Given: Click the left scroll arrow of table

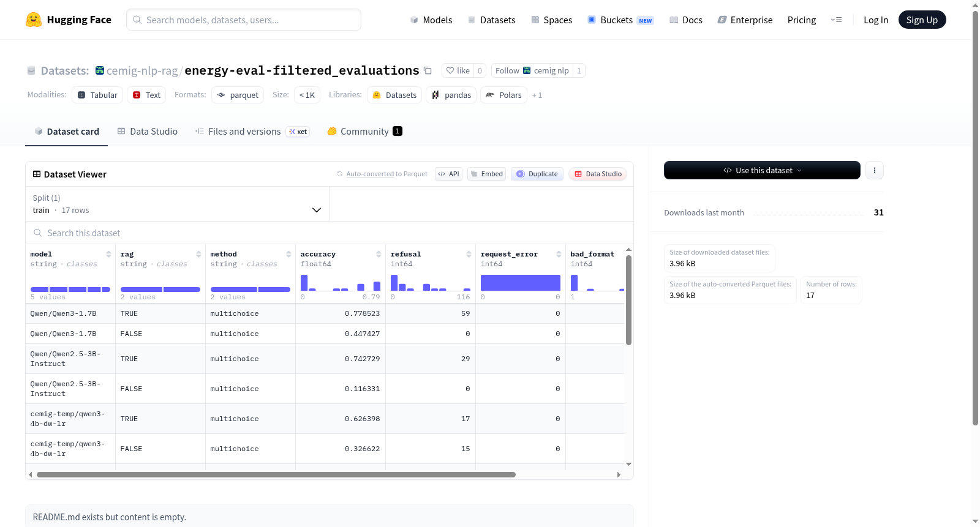Looking at the screenshot, I should pyautogui.click(x=30, y=474).
